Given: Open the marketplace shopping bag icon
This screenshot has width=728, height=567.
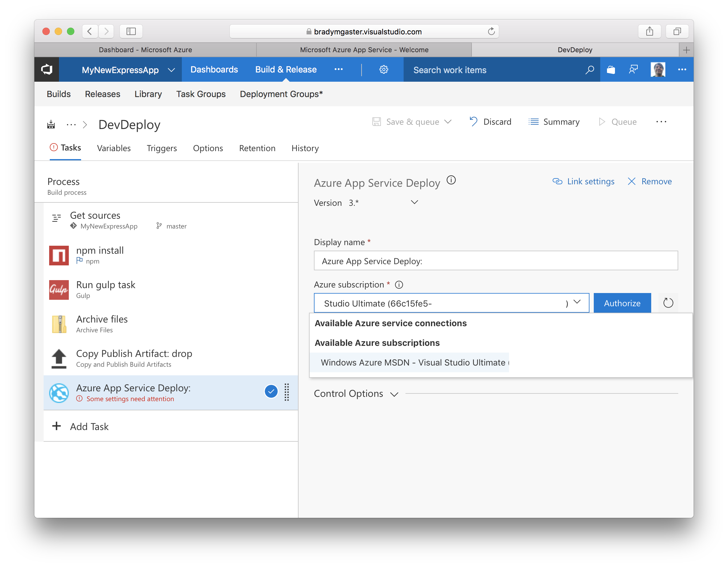Looking at the screenshot, I should click(611, 70).
